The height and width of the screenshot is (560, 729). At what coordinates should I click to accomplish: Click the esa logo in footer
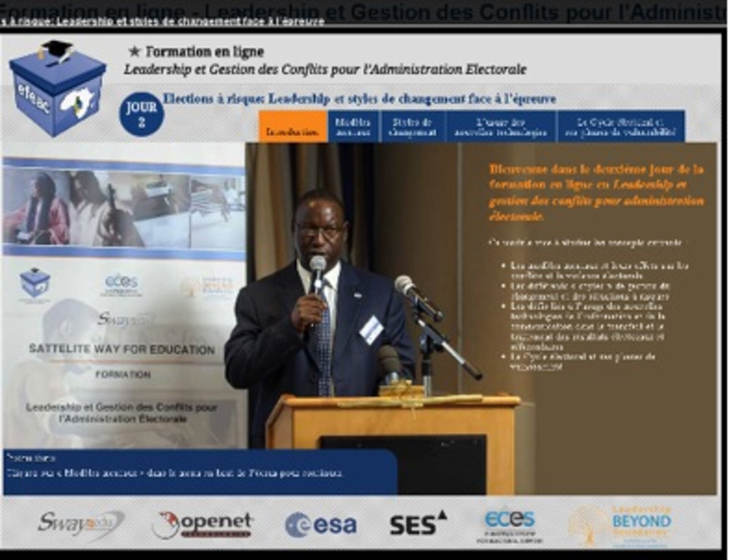tap(321, 525)
